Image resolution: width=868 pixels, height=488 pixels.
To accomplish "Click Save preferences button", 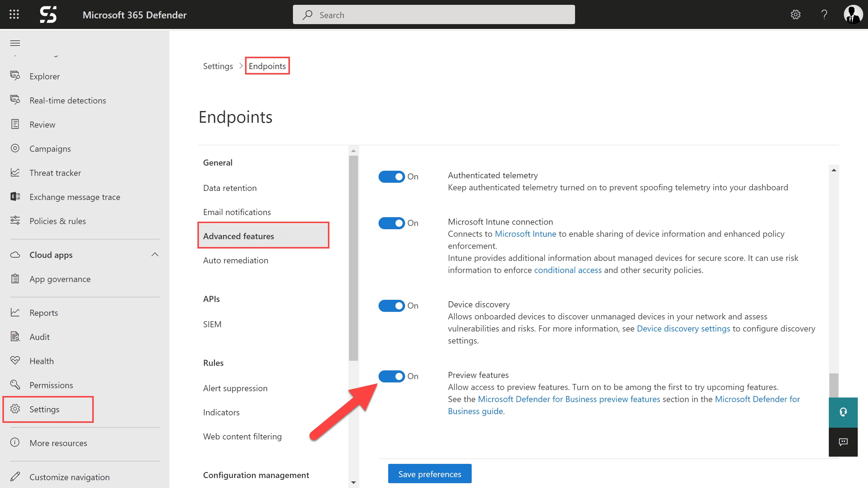I will pyautogui.click(x=429, y=474).
